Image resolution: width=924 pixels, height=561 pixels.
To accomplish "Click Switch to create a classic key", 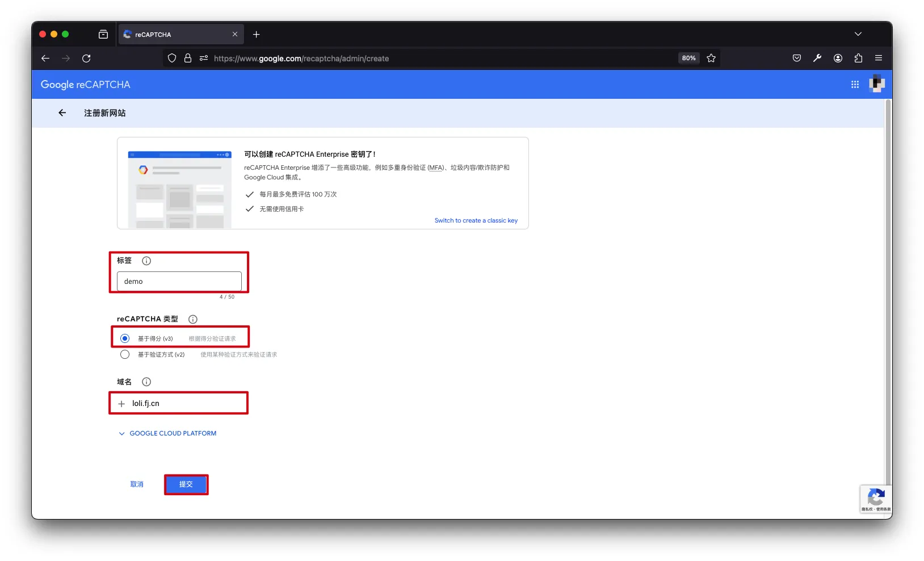I will point(476,221).
